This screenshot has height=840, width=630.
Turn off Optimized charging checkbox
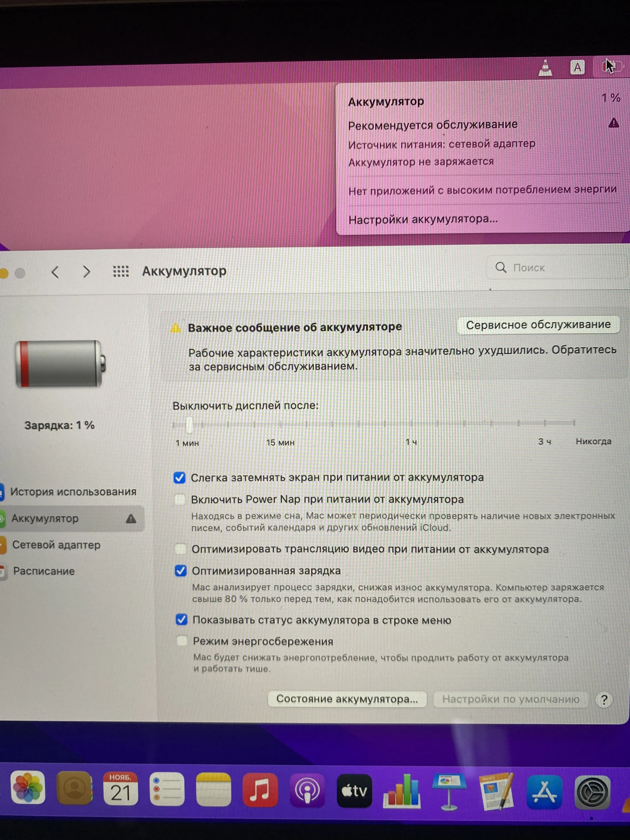click(x=181, y=570)
